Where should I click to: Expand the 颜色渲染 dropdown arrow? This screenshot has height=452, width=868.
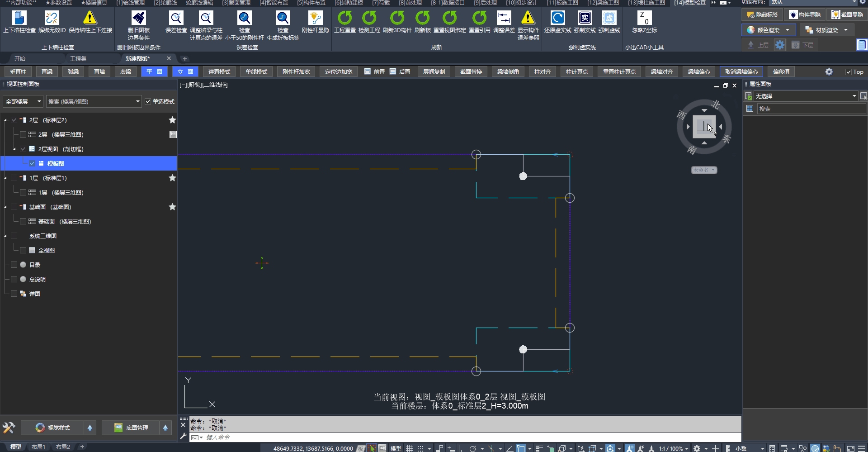pyautogui.click(x=788, y=30)
